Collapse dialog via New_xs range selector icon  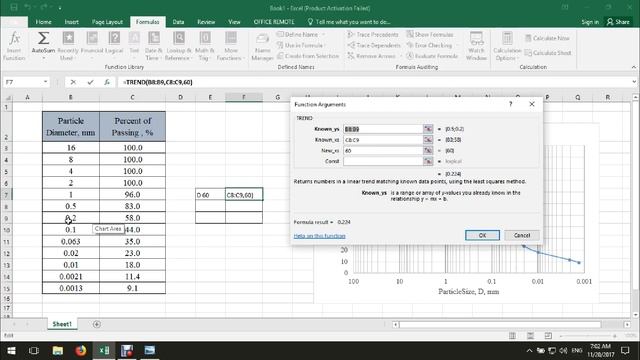pos(428,150)
